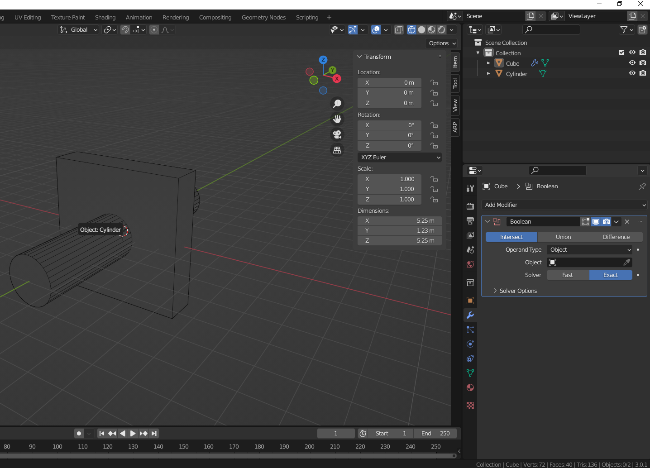Open the World properties globe icon
This screenshot has width=650, height=468.
[x=470, y=264]
